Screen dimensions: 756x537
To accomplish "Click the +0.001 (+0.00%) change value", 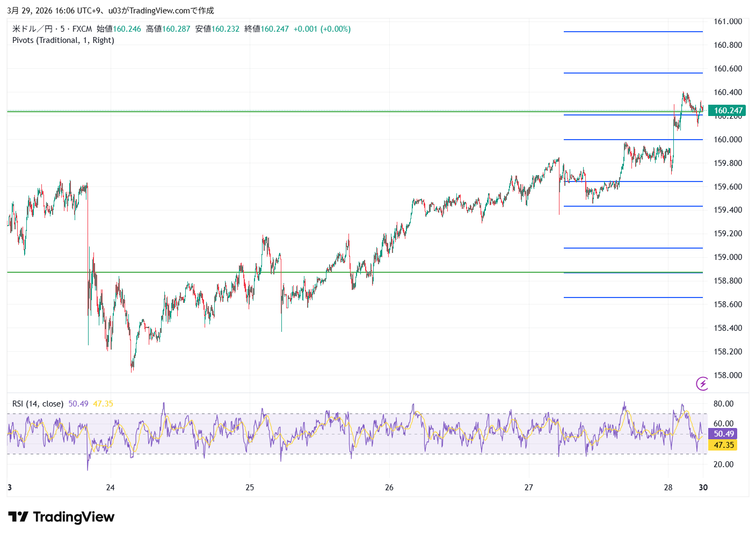I will [322, 29].
